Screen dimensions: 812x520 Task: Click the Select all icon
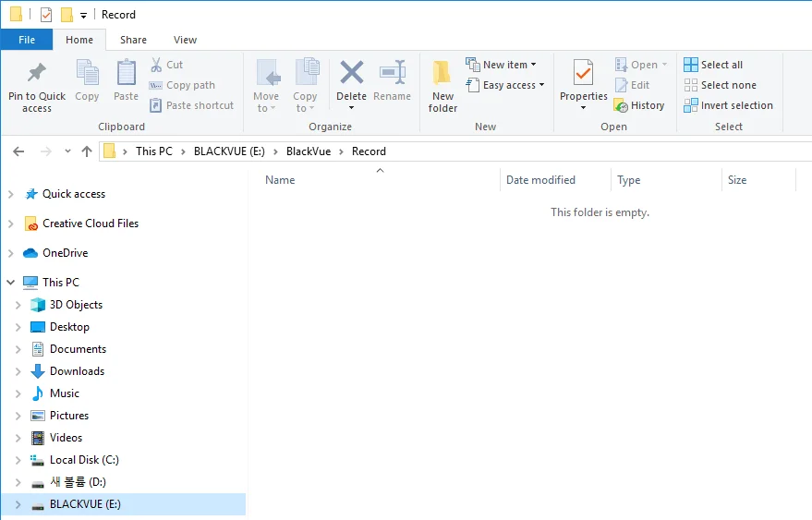[691, 65]
